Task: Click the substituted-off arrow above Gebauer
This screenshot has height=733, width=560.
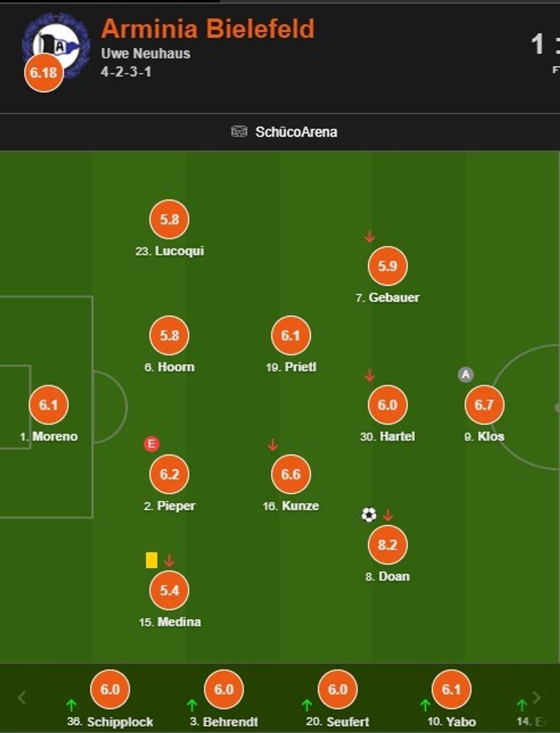Action: pos(370,236)
